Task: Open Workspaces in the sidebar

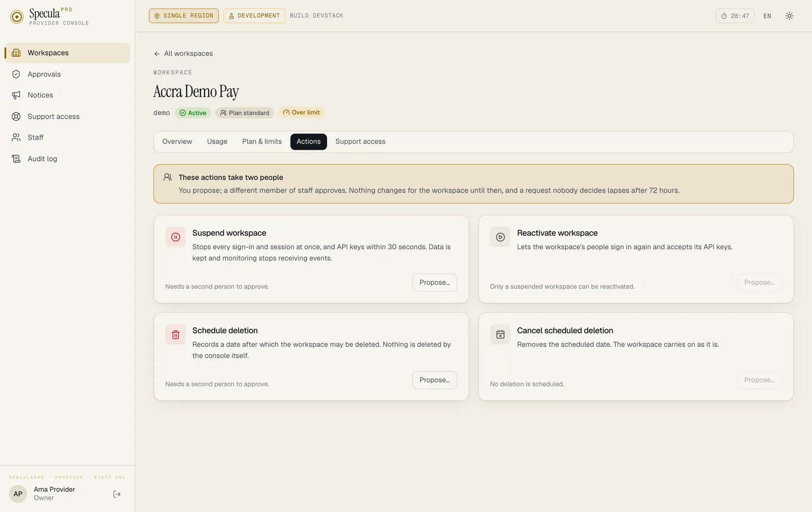Action: click(x=67, y=53)
